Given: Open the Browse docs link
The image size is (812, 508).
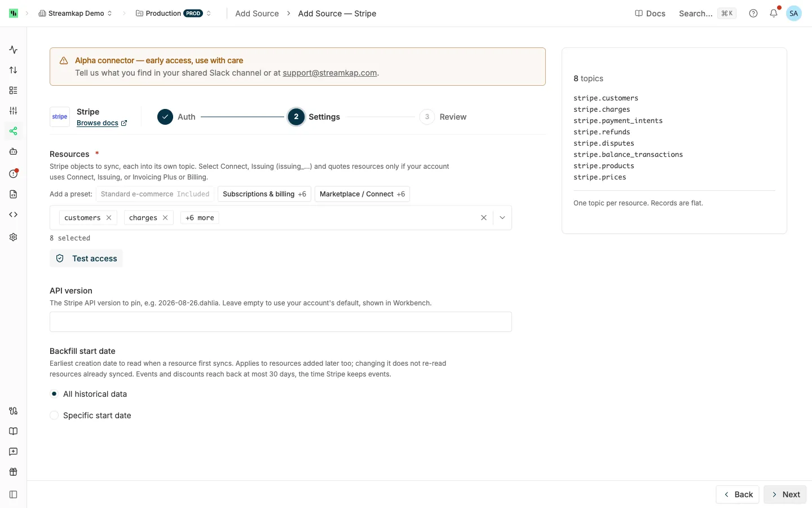Looking at the screenshot, I should tap(101, 123).
